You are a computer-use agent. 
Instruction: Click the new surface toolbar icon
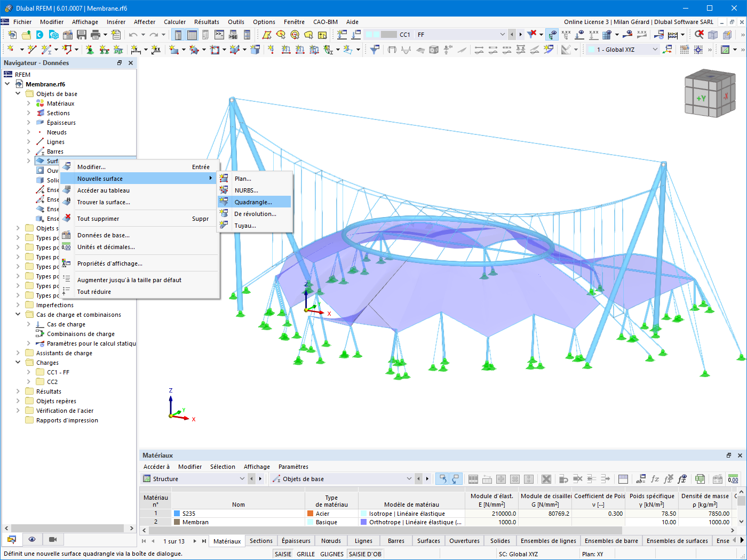point(174,50)
